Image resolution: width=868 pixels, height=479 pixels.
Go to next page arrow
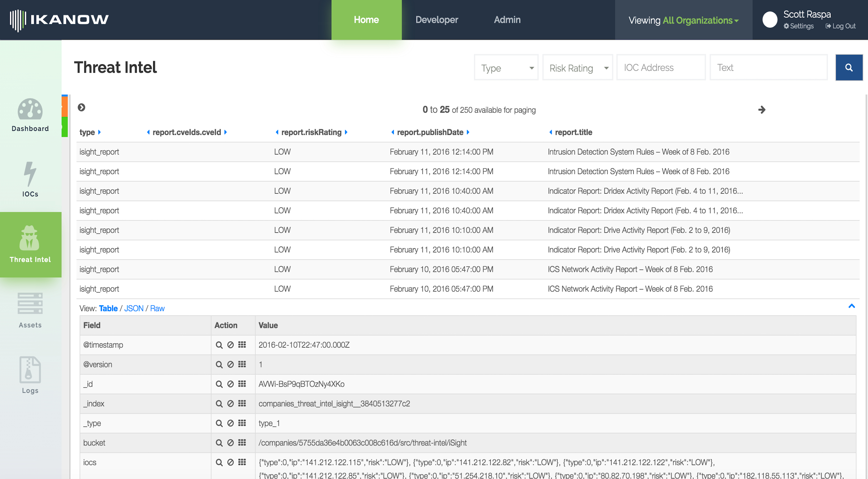[x=762, y=110]
